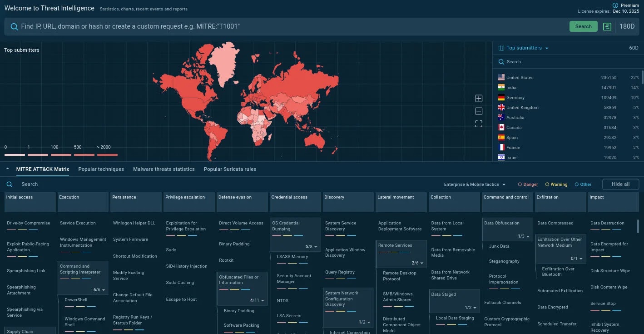Viewport: 644px width, 334px height.
Task: Toggle the Danger filter
Action: coord(528,184)
